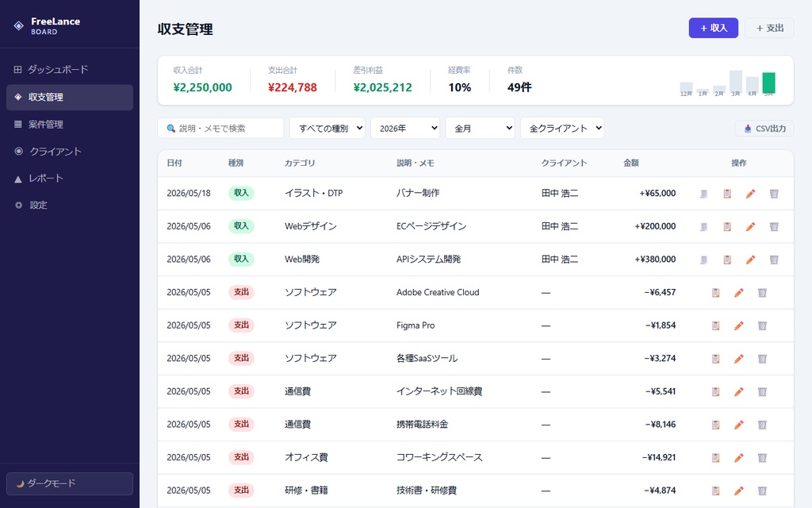The height and width of the screenshot is (508, 812).
Task: Delete the Adobe Creative Cloud expense
Action: click(x=762, y=293)
